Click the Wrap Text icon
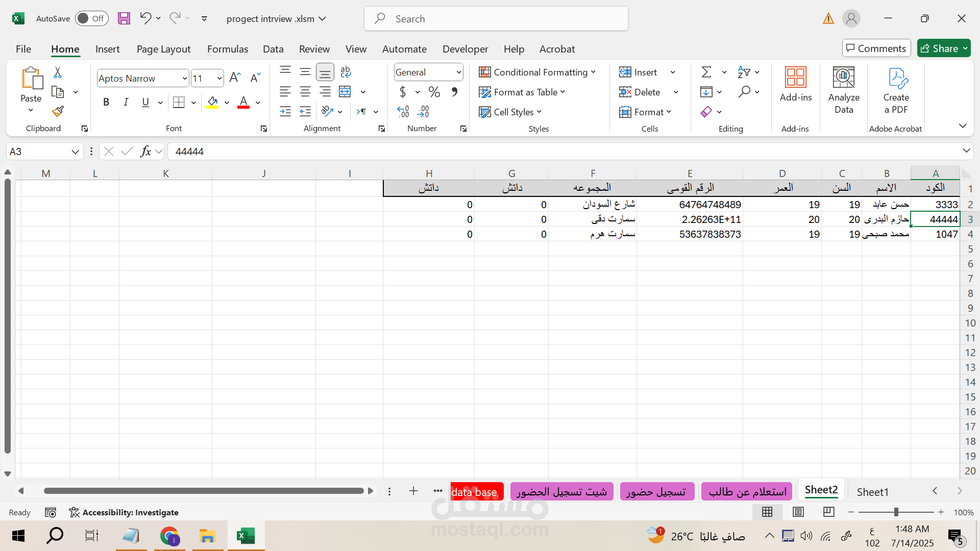This screenshot has height=551, width=980. click(346, 72)
